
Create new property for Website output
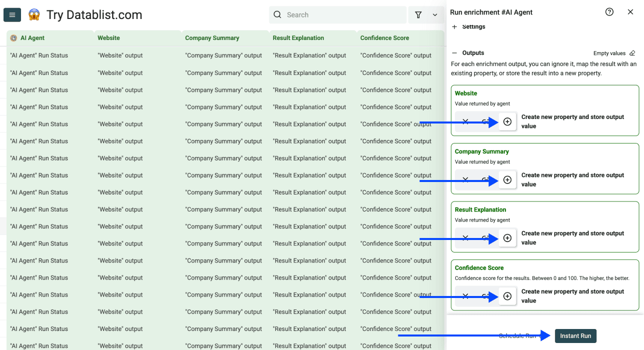point(507,121)
